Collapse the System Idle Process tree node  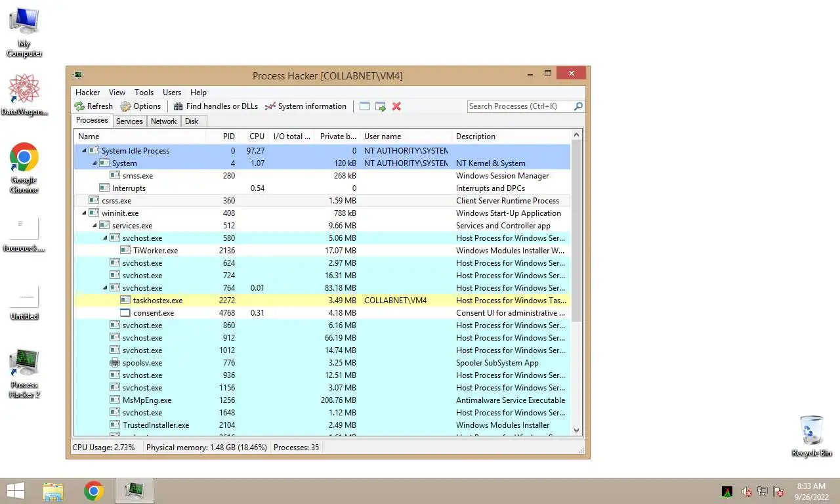[x=84, y=151]
